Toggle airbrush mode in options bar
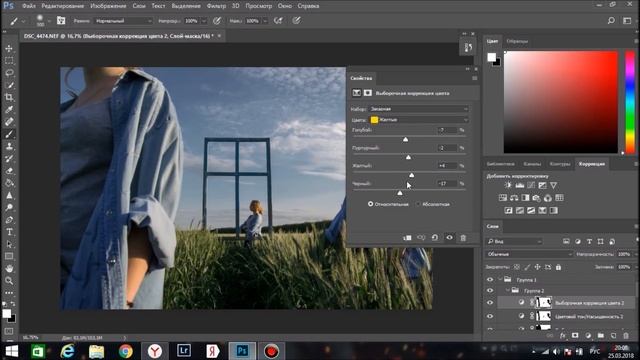The height and width of the screenshot is (360, 640). pos(278,20)
